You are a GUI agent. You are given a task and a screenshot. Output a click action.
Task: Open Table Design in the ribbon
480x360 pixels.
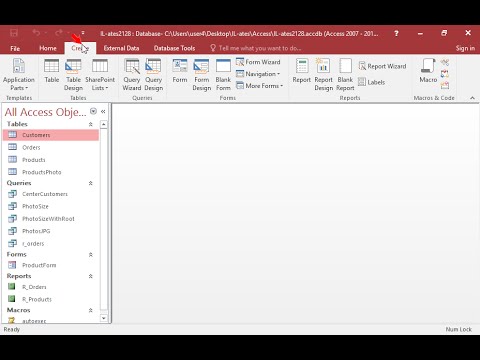coord(73,75)
